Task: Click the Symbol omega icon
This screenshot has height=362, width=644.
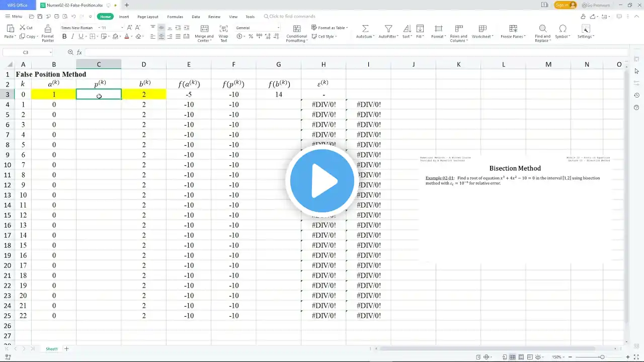Action: coord(562,29)
